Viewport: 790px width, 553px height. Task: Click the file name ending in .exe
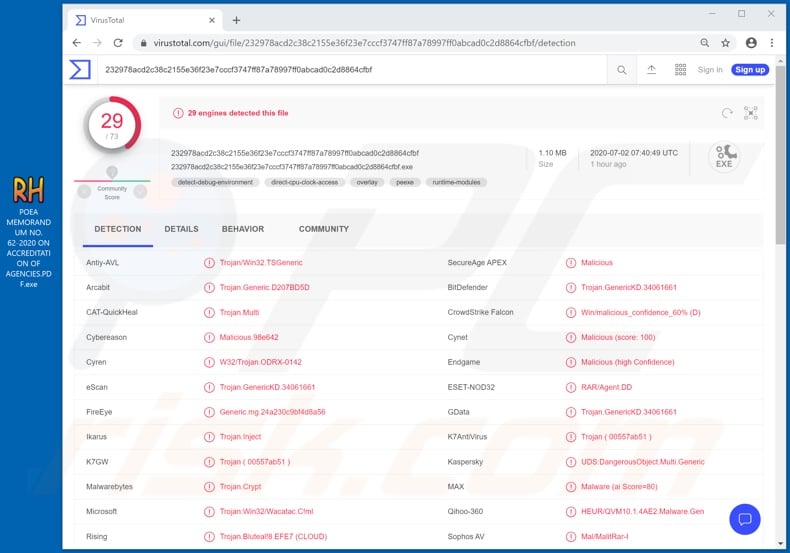tap(292, 167)
